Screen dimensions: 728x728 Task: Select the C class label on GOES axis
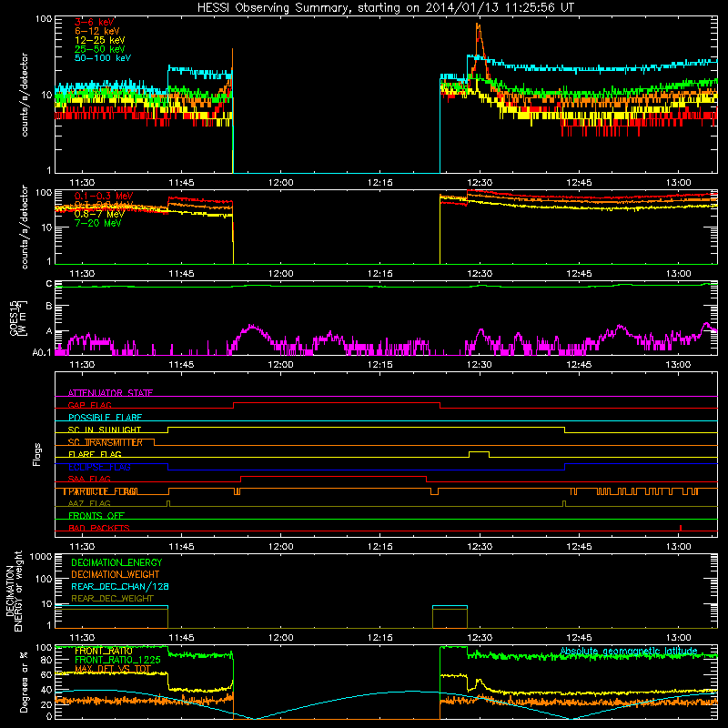49,284
